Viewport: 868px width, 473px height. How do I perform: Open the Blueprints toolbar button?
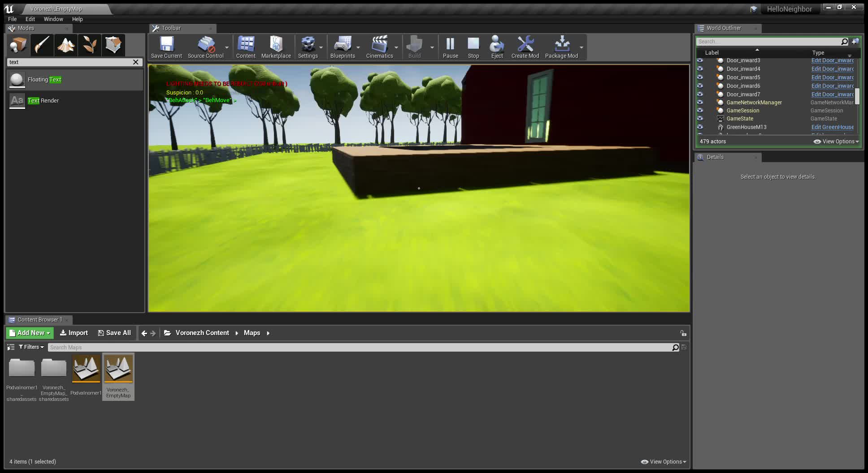(343, 47)
